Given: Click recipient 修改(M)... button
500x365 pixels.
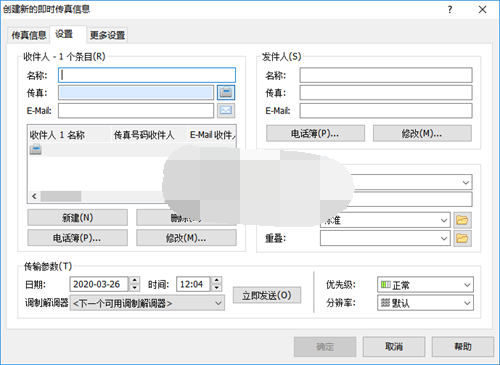Looking at the screenshot, I should pos(186,238).
